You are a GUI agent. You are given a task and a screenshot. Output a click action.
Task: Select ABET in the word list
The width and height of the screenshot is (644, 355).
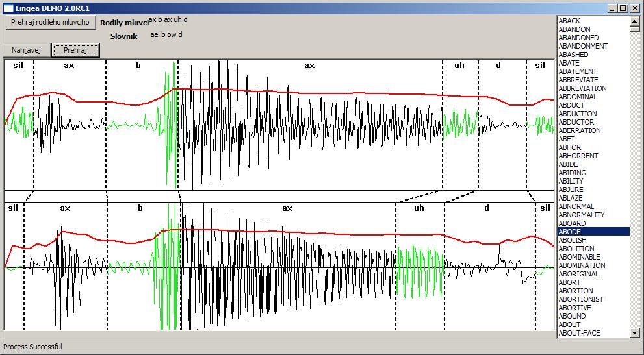coord(593,139)
